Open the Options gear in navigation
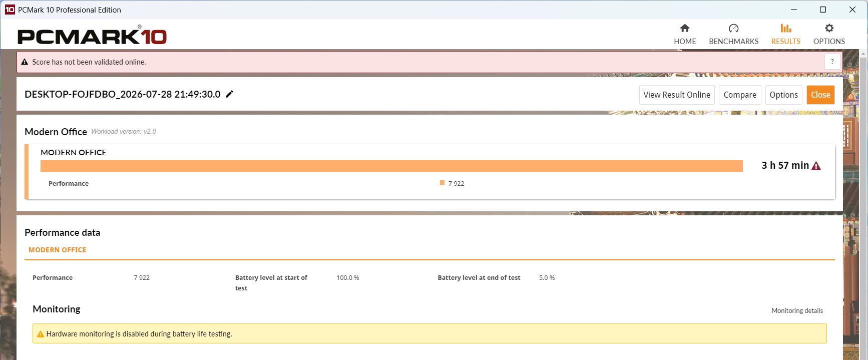Image resolution: width=868 pixels, height=360 pixels. (829, 34)
